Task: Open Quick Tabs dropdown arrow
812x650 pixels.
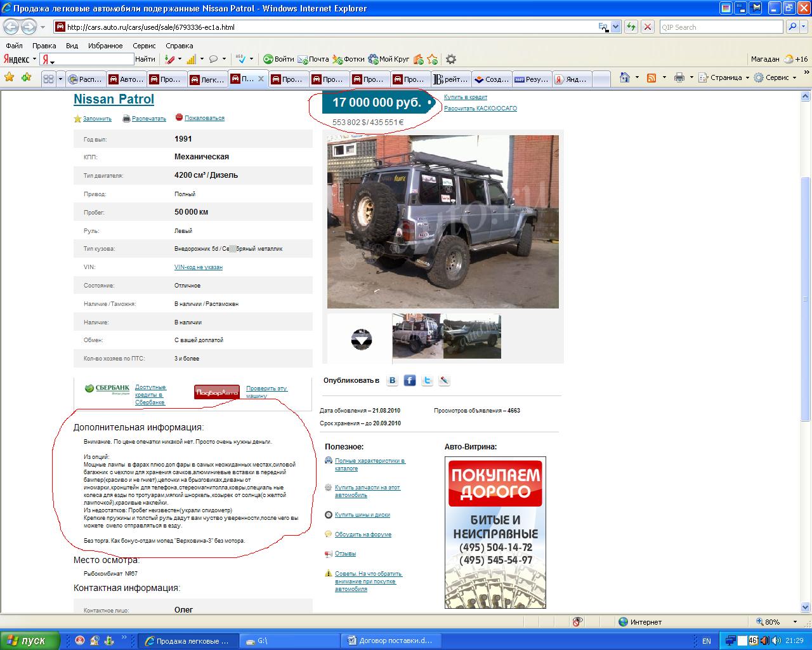Action: tap(61, 79)
